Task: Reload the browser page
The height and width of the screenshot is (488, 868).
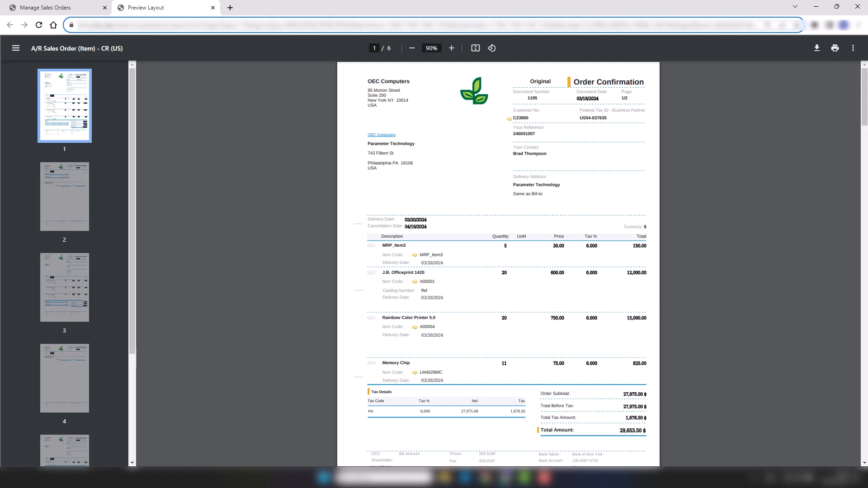Action: click(39, 25)
